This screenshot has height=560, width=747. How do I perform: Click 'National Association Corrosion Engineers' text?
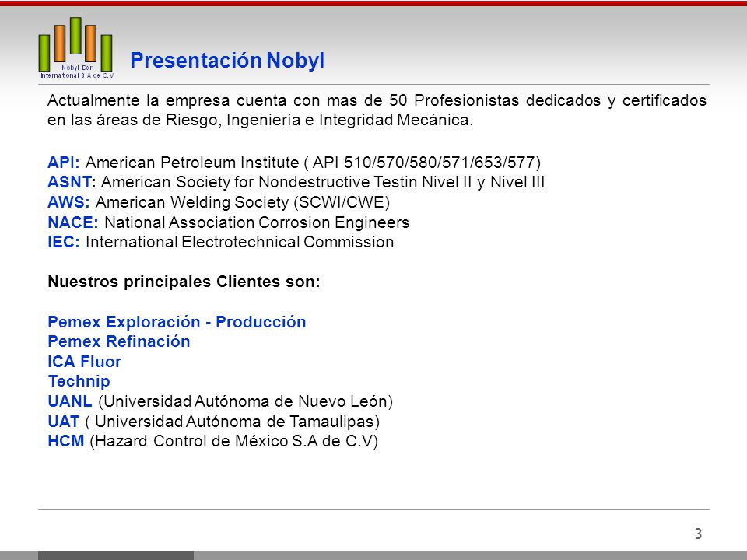(257, 222)
